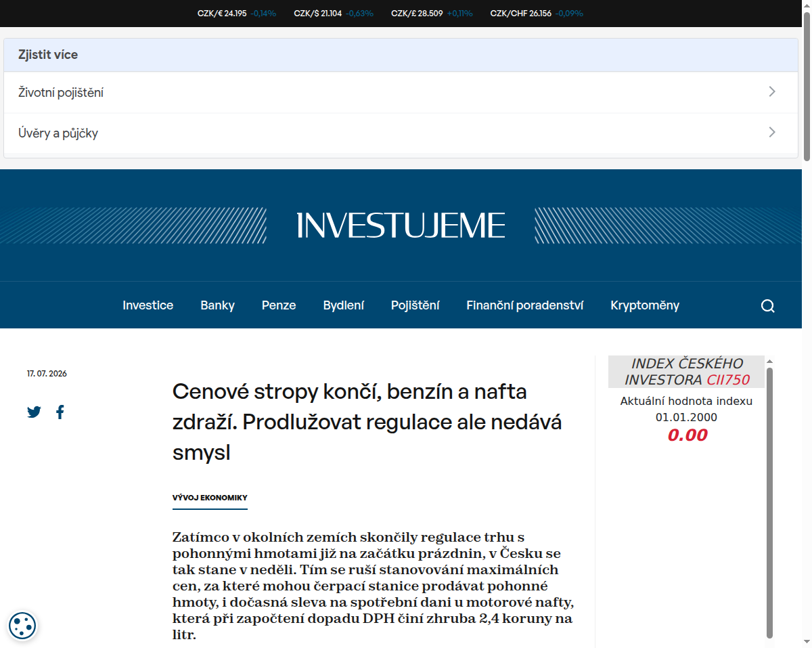Open the search magnifier icon
Image resolution: width=812 pixels, height=648 pixels.
(767, 306)
